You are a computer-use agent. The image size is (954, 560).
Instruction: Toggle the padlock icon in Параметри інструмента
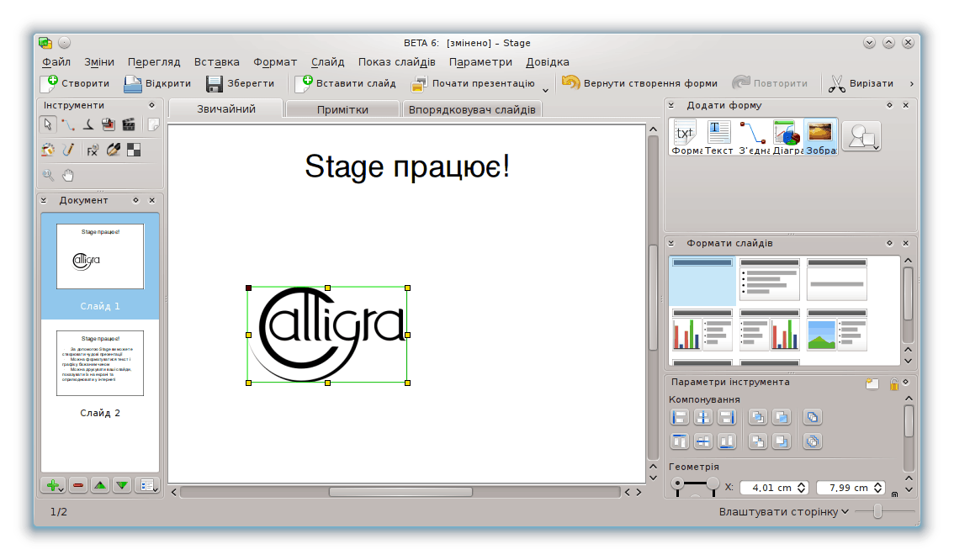894,383
